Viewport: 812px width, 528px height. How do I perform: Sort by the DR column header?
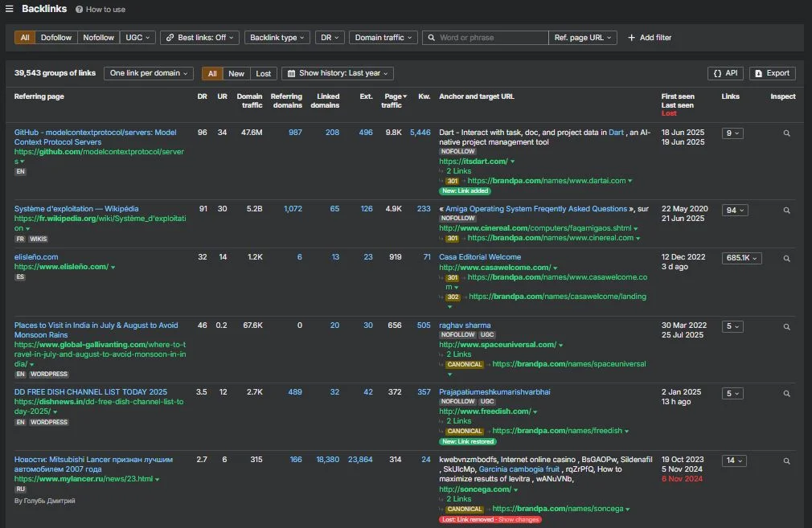(202, 96)
